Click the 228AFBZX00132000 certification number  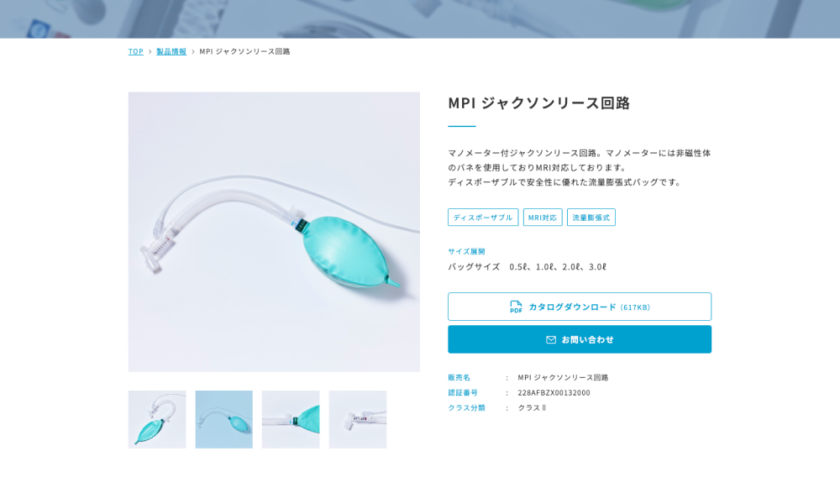pos(554,392)
